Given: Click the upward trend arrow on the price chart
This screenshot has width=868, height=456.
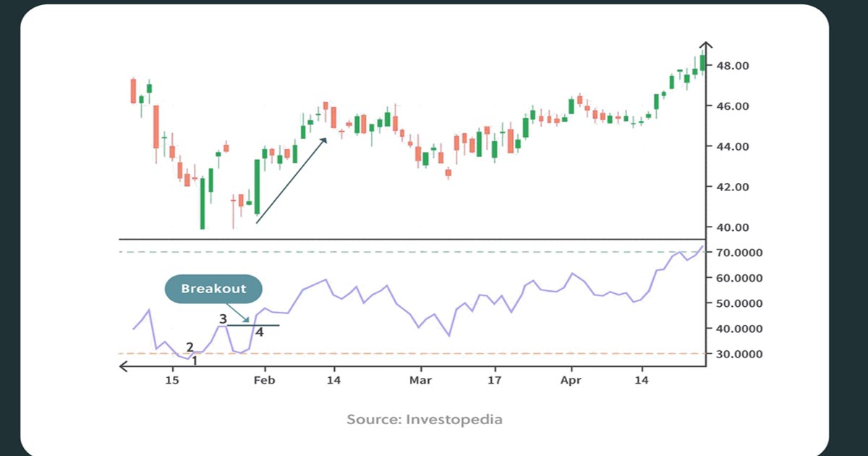Looking at the screenshot, I should coord(289,181).
